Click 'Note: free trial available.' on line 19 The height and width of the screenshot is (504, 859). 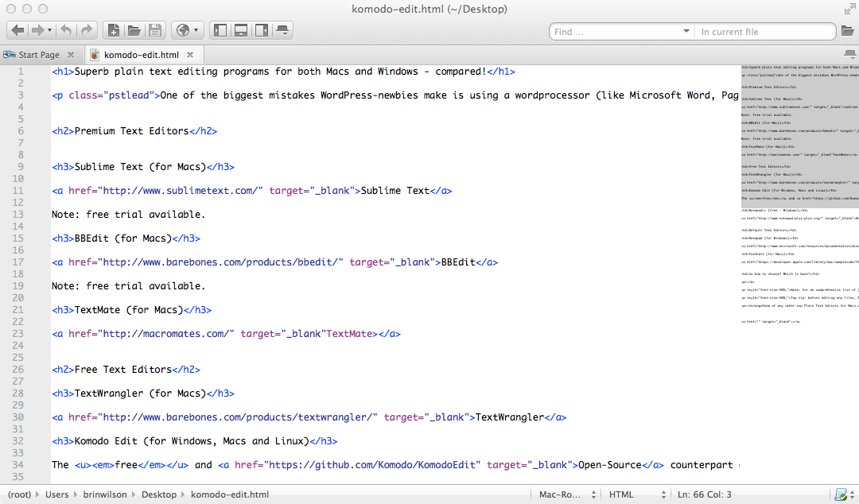point(129,286)
